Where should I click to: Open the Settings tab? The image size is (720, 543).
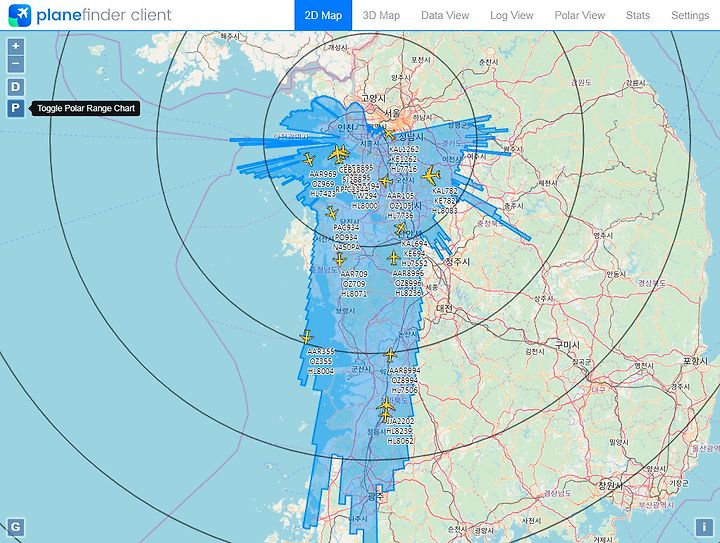690,15
